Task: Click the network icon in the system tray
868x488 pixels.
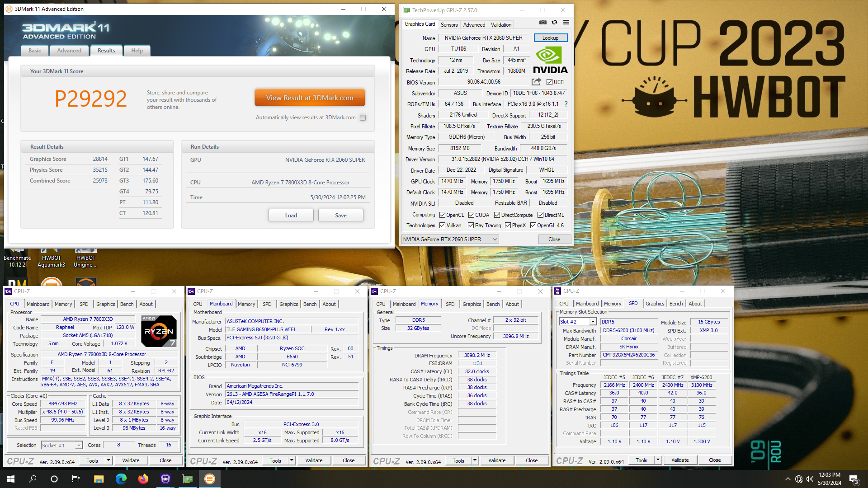Action: (x=799, y=479)
